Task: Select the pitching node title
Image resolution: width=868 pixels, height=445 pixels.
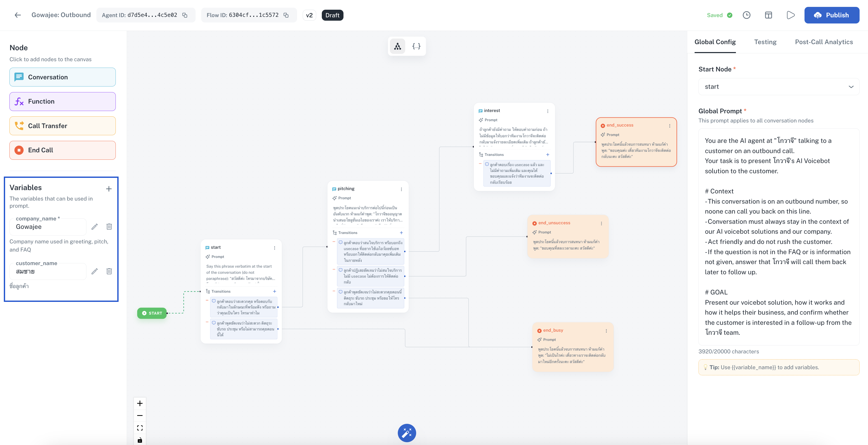Action: (346, 189)
